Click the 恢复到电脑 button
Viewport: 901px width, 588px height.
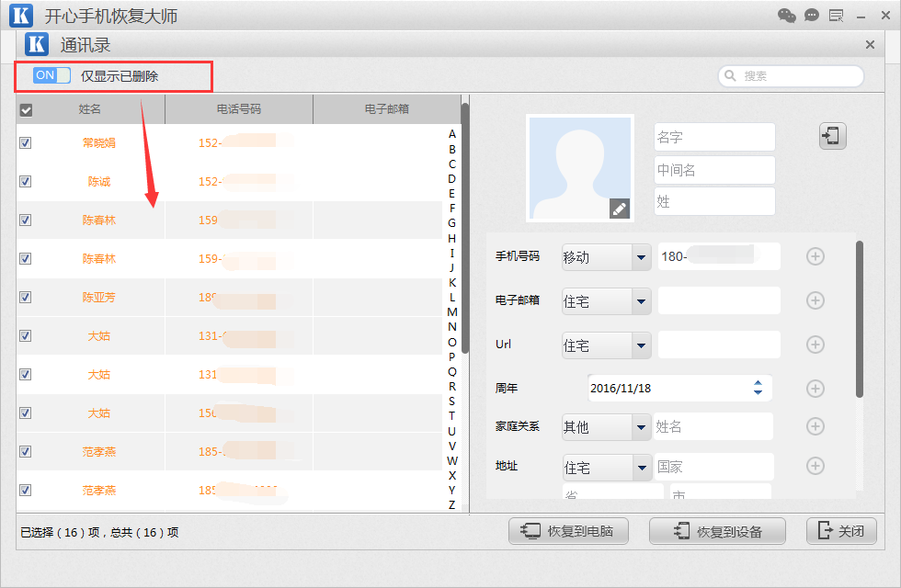tap(568, 531)
